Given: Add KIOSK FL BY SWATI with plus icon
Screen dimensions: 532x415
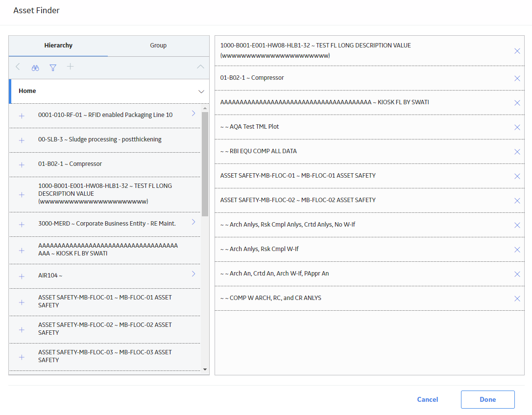Looking at the screenshot, I should pos(22,251).
